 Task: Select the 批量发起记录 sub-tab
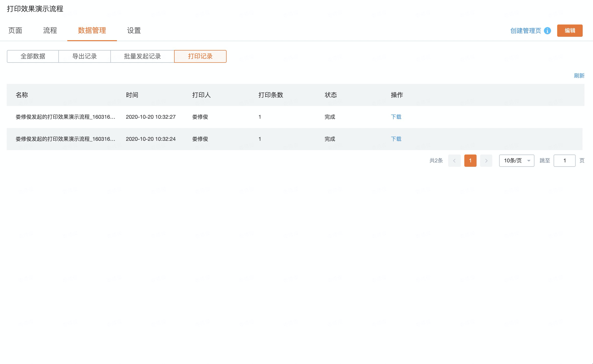(142, 56)
